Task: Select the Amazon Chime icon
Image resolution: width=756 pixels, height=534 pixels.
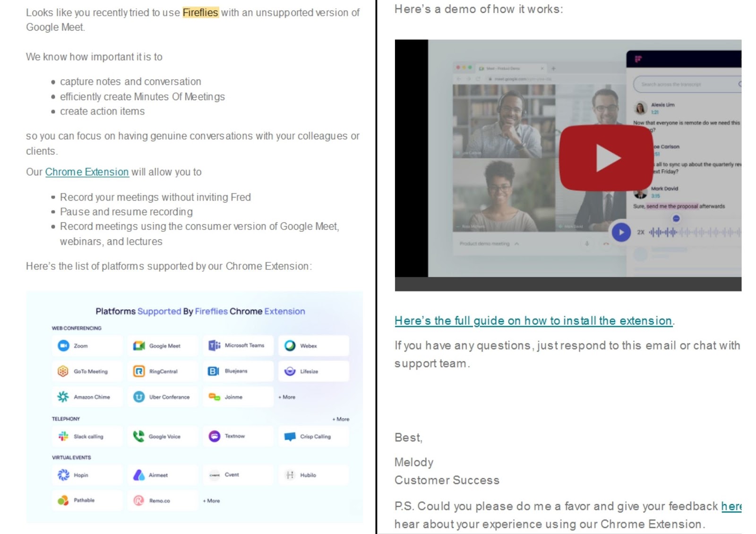Action: (63, 397)
